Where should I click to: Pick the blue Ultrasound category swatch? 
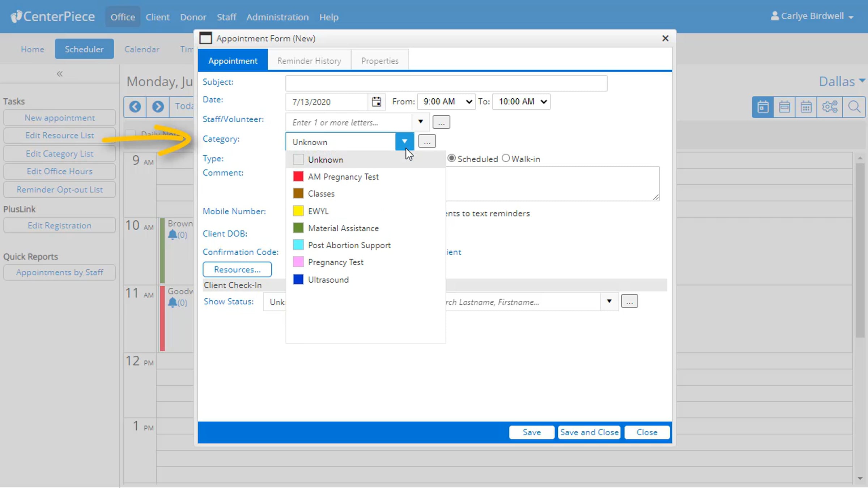298,279
